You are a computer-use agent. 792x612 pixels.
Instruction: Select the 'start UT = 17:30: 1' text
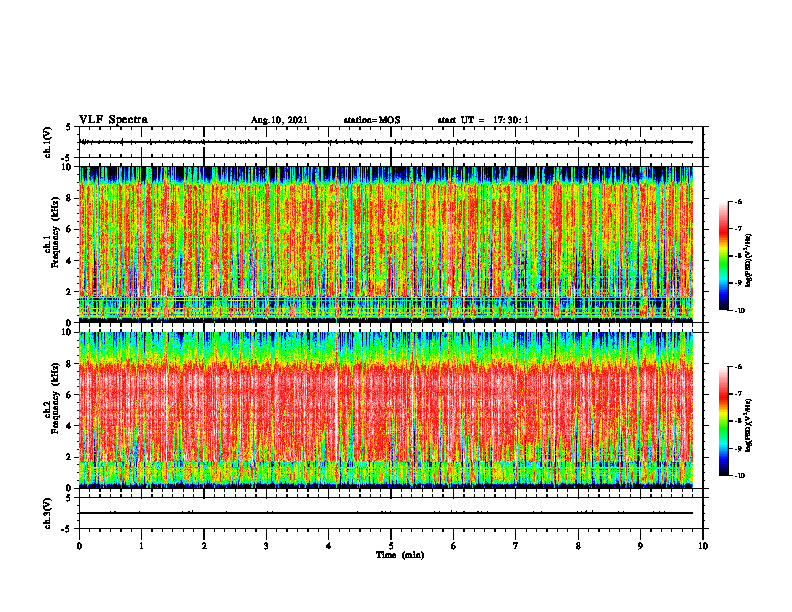tap(483, 120)
